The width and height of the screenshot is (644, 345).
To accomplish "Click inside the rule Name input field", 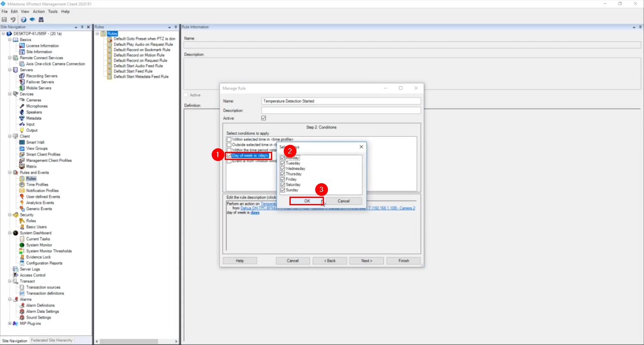I will 341,100.
